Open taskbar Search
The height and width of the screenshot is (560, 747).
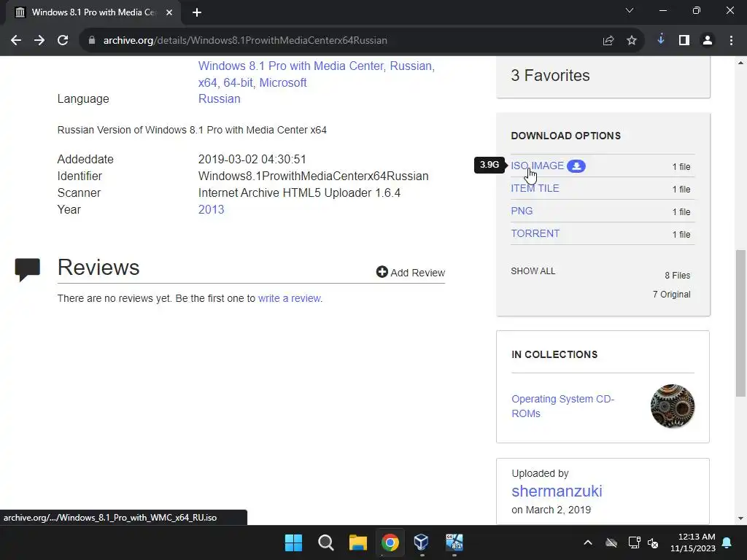(x=326, y=542)
